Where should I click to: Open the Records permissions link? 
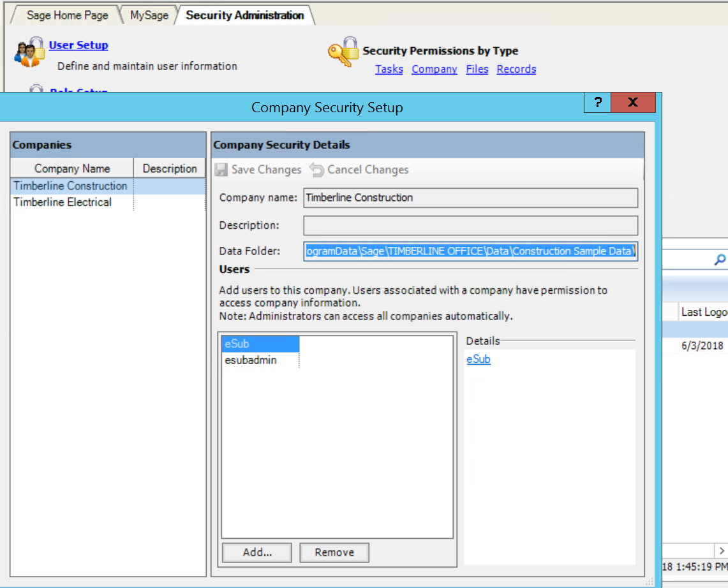516,69
